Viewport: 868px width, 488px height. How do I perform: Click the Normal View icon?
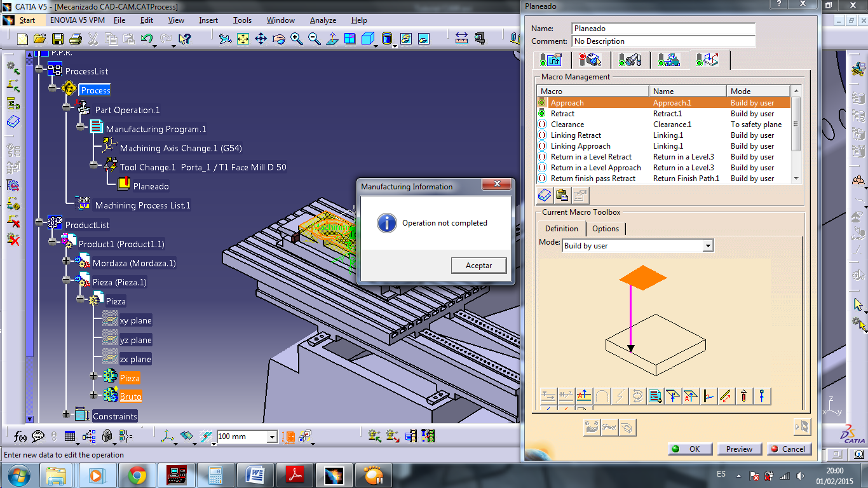pos(332,39)
